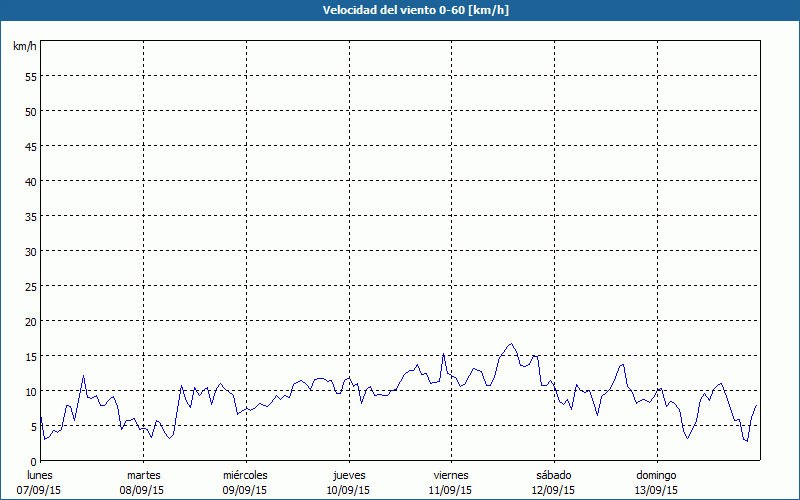Viewport: 800px width, 500px height.
Task: Select the 'lunes' day label
Action: tap(40, 475)
